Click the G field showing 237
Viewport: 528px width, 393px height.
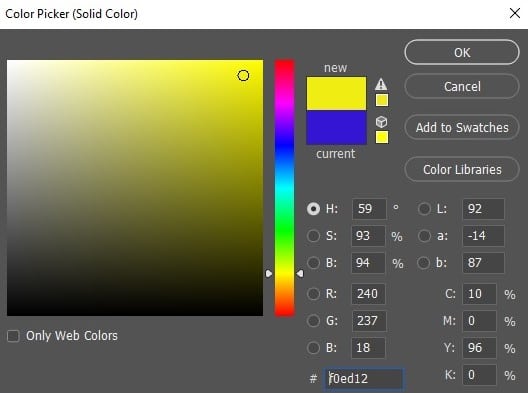pos(369,321)
